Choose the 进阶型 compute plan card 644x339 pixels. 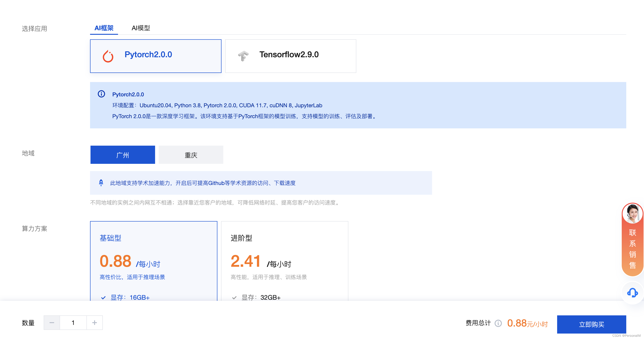click(x=284, y=260)
